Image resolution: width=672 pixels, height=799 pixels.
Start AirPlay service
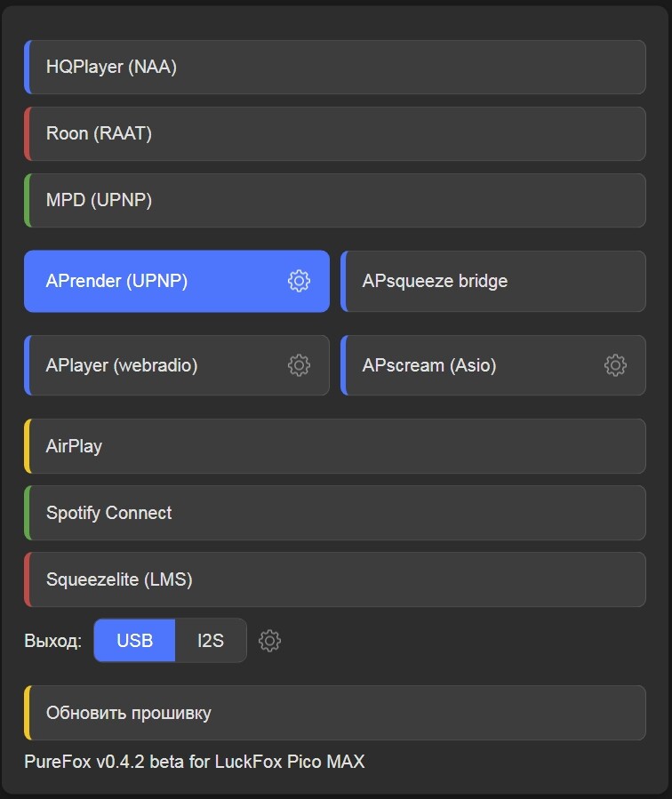335,446
